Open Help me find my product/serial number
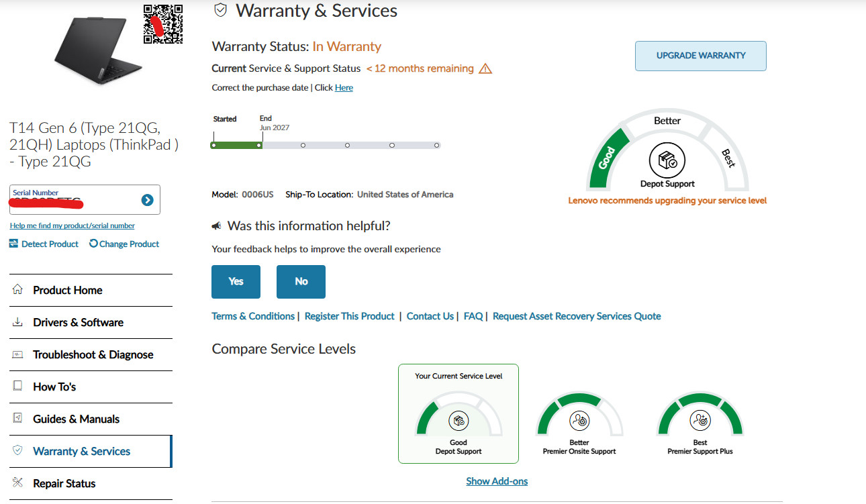Viewport: 866px width, 504px height. pos(73,225)
